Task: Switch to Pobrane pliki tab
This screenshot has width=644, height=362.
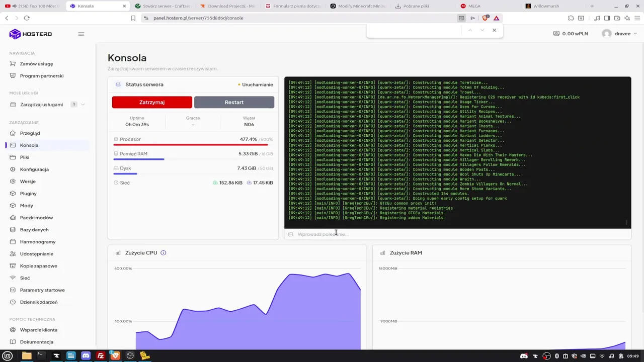Action: pos(422,6)
